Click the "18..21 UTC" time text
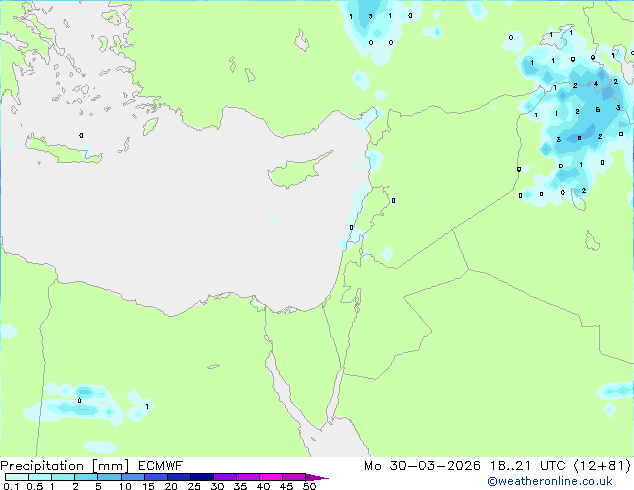The width and height of the screenshot is (634, 490). pos(528,466)
